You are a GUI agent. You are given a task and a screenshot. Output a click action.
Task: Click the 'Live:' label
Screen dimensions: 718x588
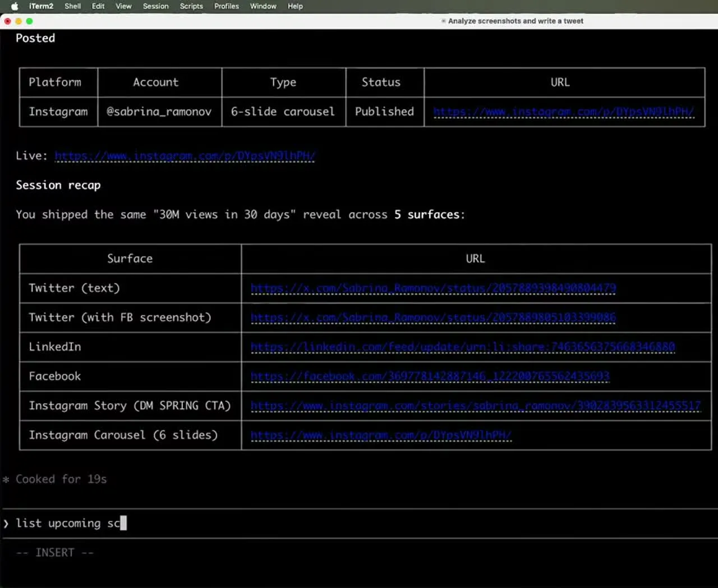(32, 155)
